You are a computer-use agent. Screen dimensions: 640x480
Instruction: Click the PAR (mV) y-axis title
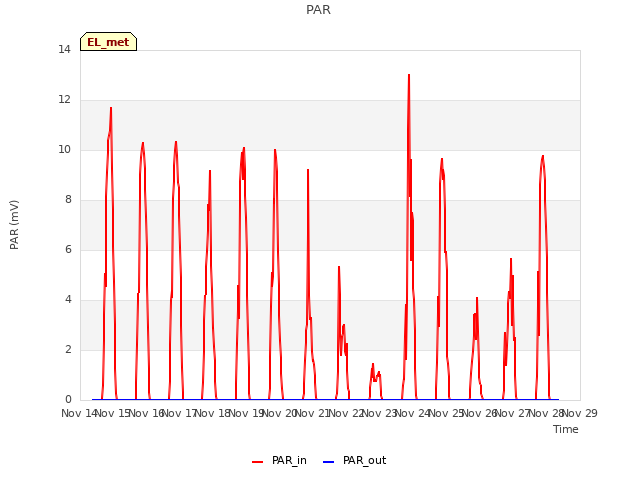pos(14,225)
